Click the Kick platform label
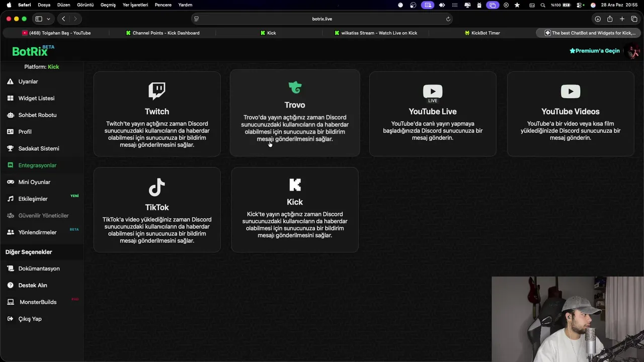This screenshot has height=362, width=644. click(53, 67)
